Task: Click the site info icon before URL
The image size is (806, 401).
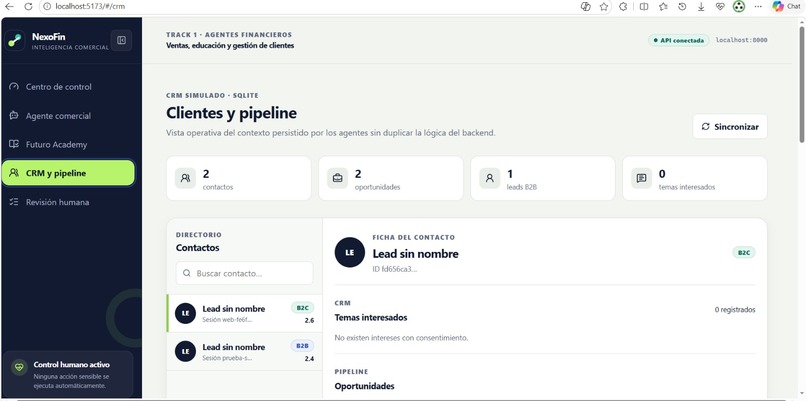Action: click(47, 7)
